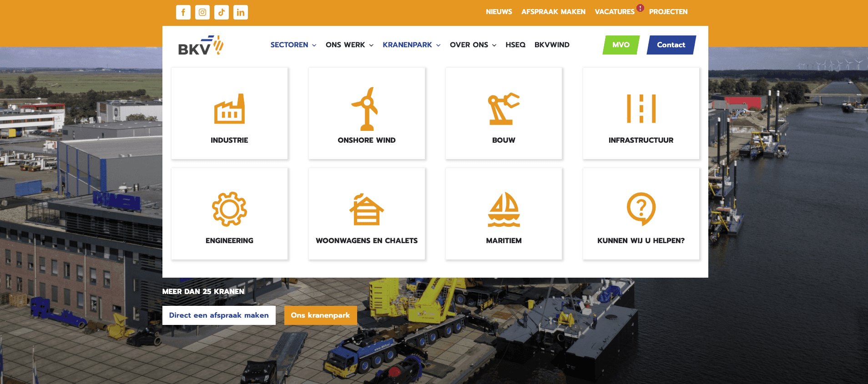Expand the Kranenpark dropdown chevron
Viewport: 868px width, 384px height.
[x=439, y=45]
